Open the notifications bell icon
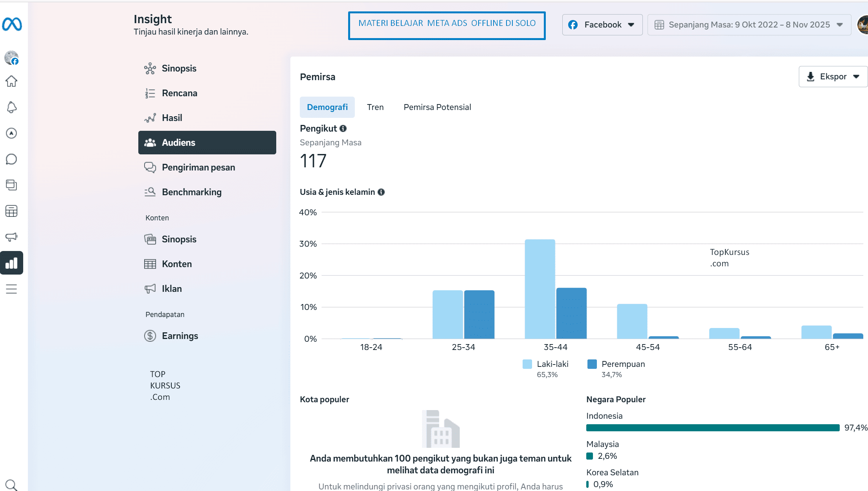 11,107
